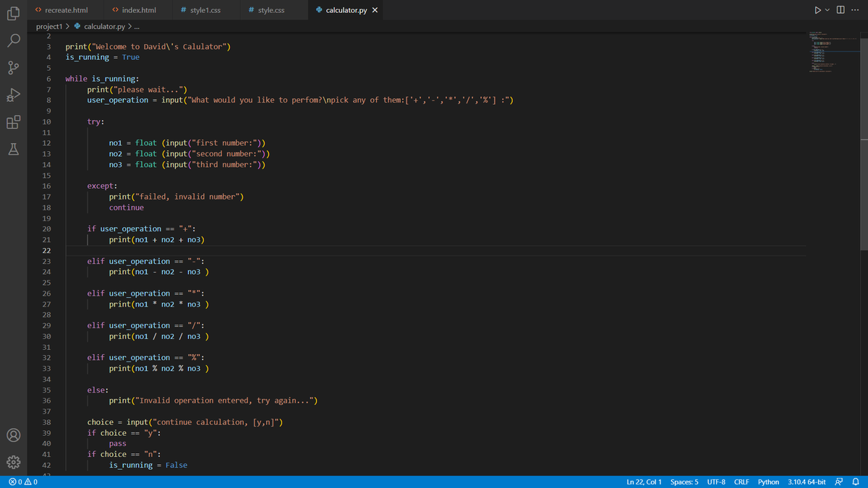The width and height of the screenshot is (868, 488).
Task: Click calculator.py in the breadcrumb
Action: (x=103, y=27)
